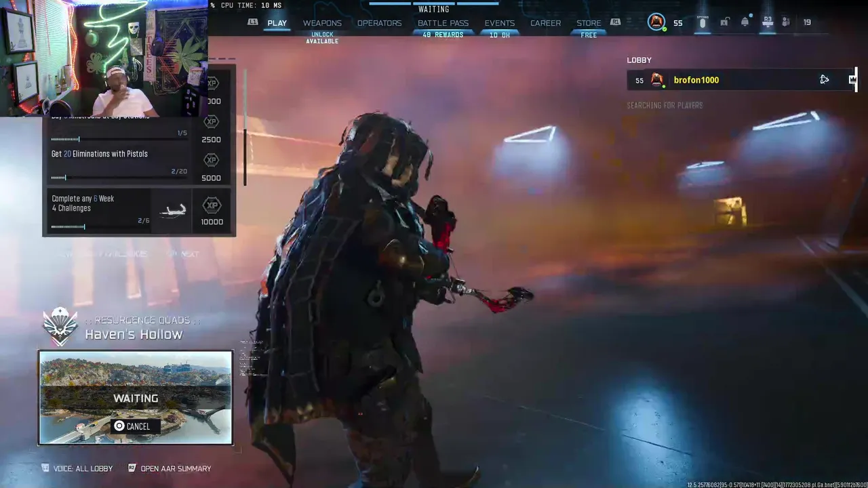868x488 pixels.
Task: Change the Voice: All Lobby setting
Action: click(77, 468)
